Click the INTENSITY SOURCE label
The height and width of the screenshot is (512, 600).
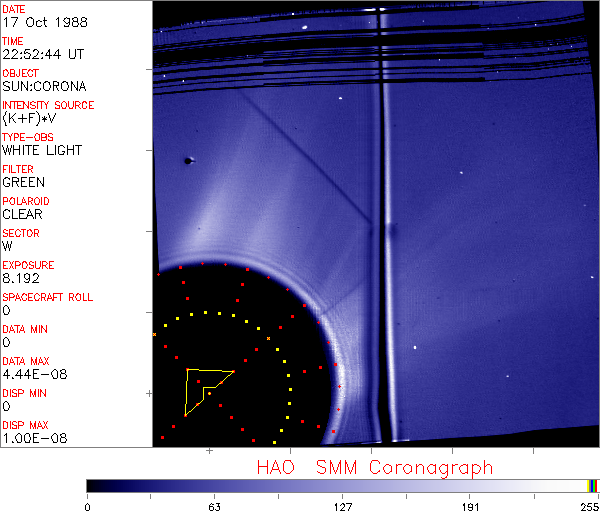coord(48,105)
